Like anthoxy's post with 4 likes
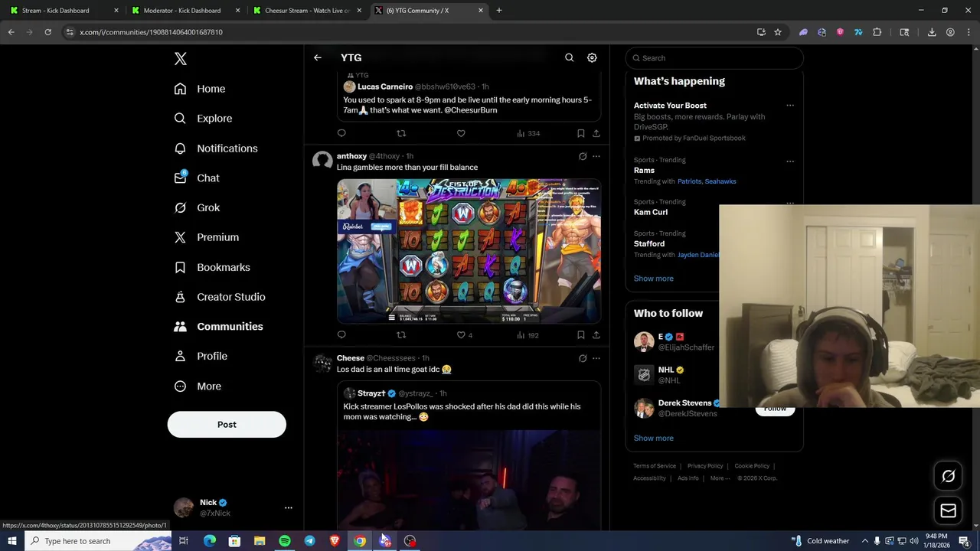This screenshot has width=980, height=551. [x=465, y=335]
